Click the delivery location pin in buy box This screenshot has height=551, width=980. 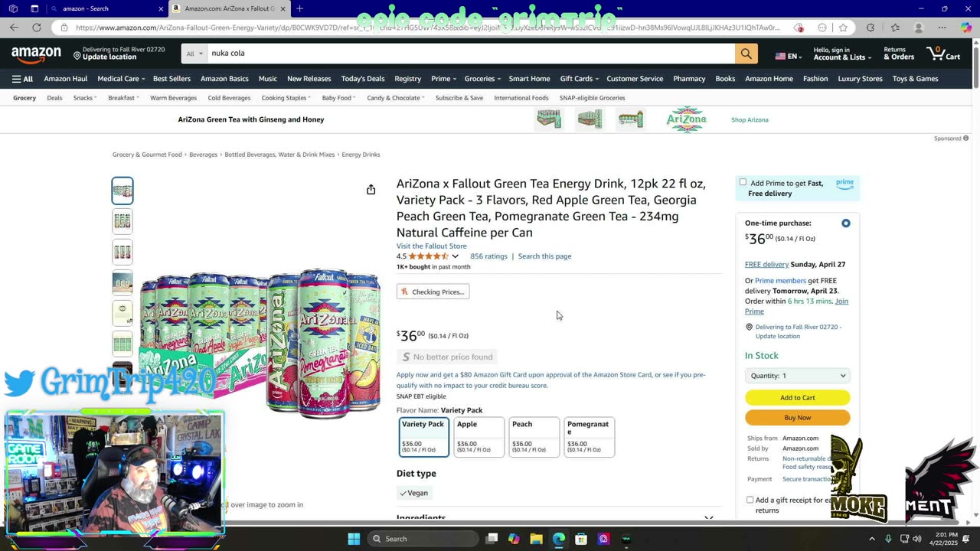[x=749, y=327]
